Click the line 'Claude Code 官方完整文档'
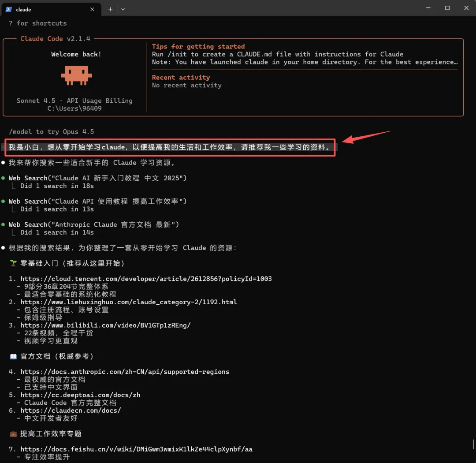Viewport: 476px width, 463px height. click(70, 403)
